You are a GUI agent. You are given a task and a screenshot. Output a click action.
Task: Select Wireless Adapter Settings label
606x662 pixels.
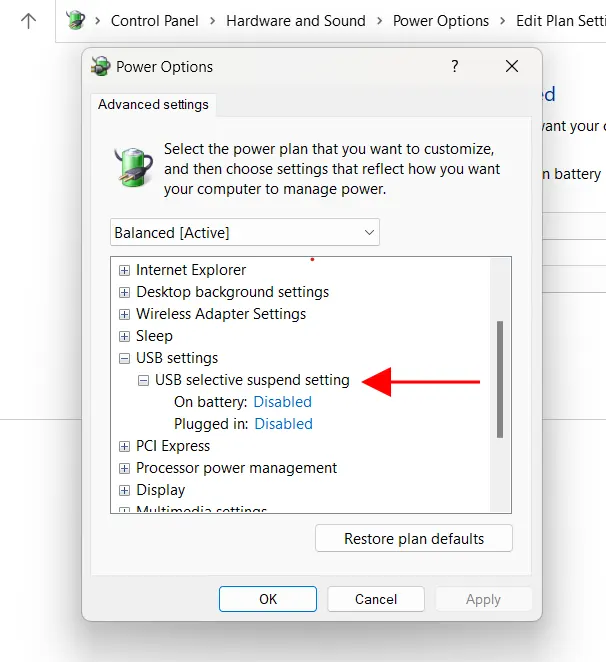221,314
